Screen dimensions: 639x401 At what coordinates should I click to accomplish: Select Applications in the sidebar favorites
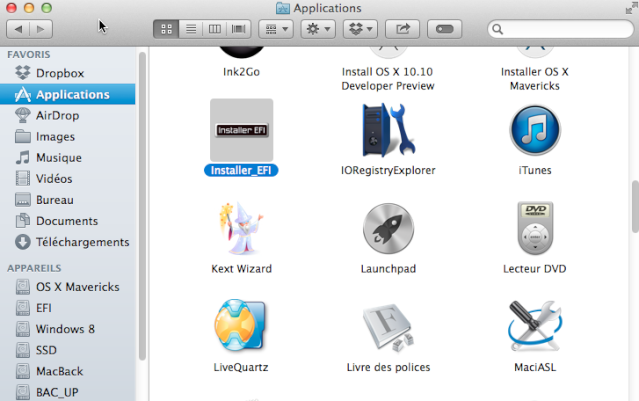68,94
